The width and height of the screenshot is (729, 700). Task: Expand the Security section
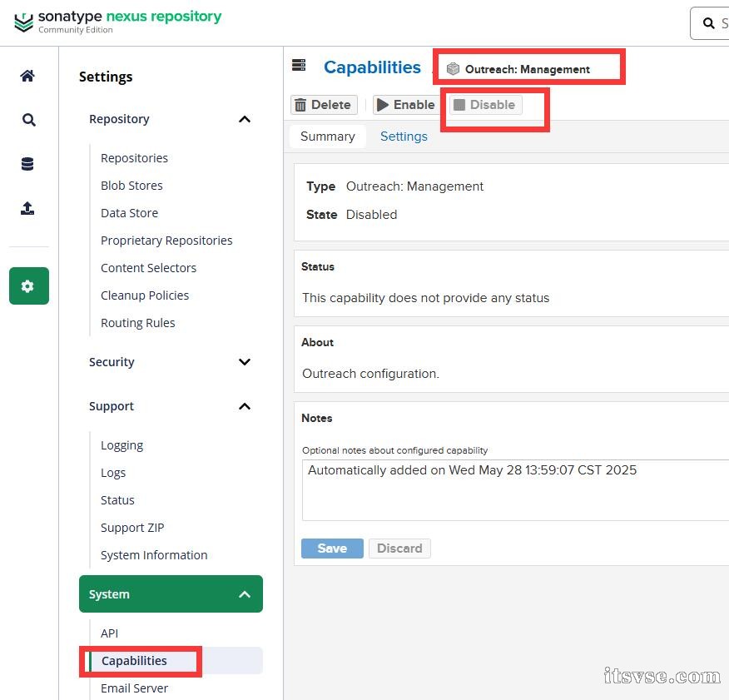tap(245, 362)
